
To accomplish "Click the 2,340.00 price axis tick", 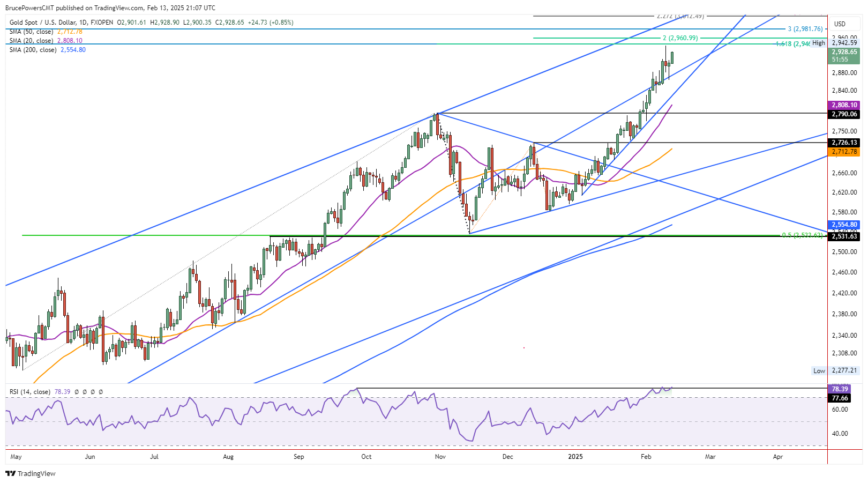I will [844, 336].
